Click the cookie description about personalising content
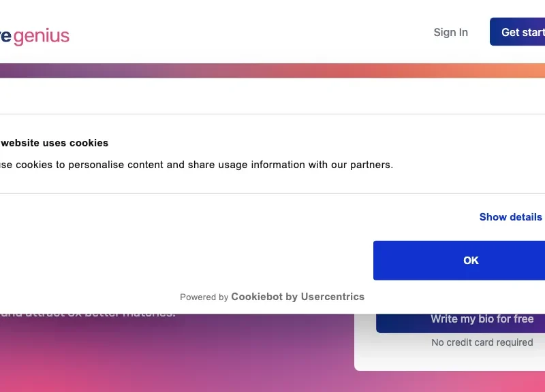 pyautogui.click(x=196, y=165)
